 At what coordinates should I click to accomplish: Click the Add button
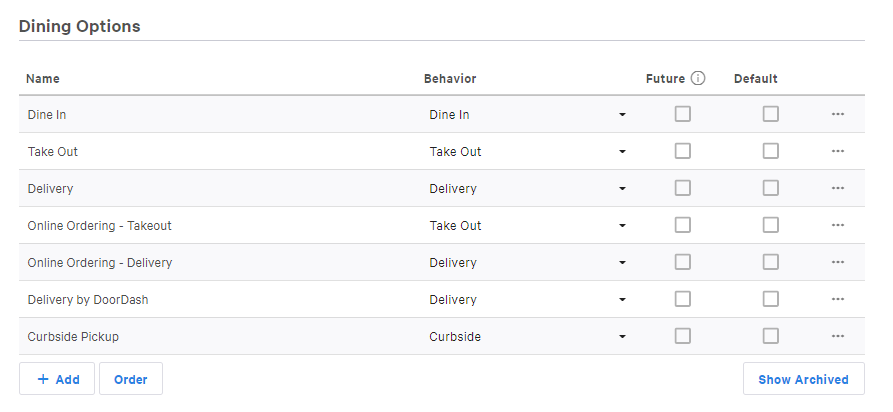[x=57, y=379]
